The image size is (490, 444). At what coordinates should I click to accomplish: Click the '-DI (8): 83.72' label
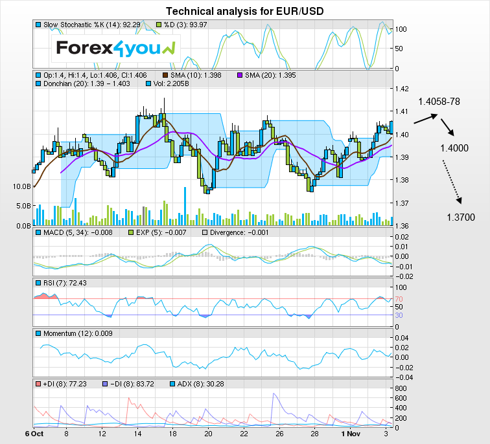(x=132, y=384)
